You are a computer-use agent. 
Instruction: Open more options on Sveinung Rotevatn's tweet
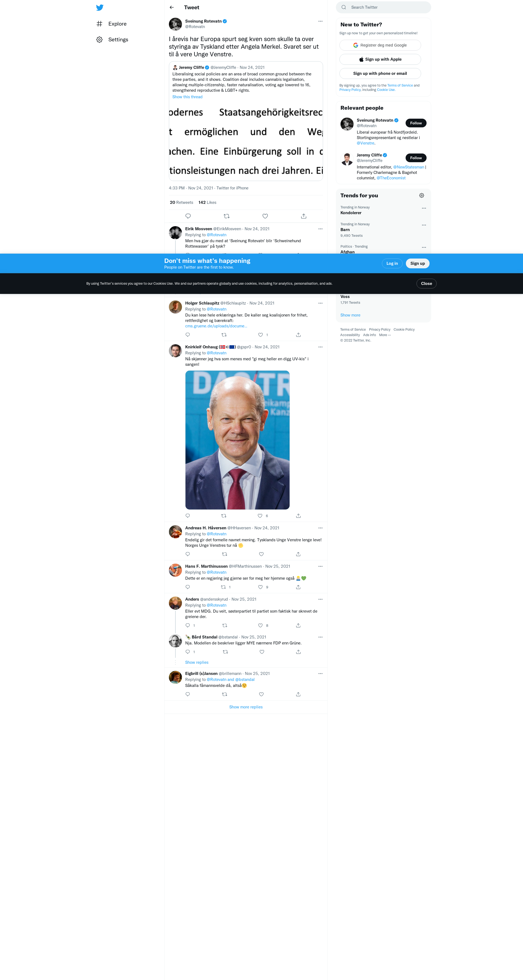pos(320,21)
